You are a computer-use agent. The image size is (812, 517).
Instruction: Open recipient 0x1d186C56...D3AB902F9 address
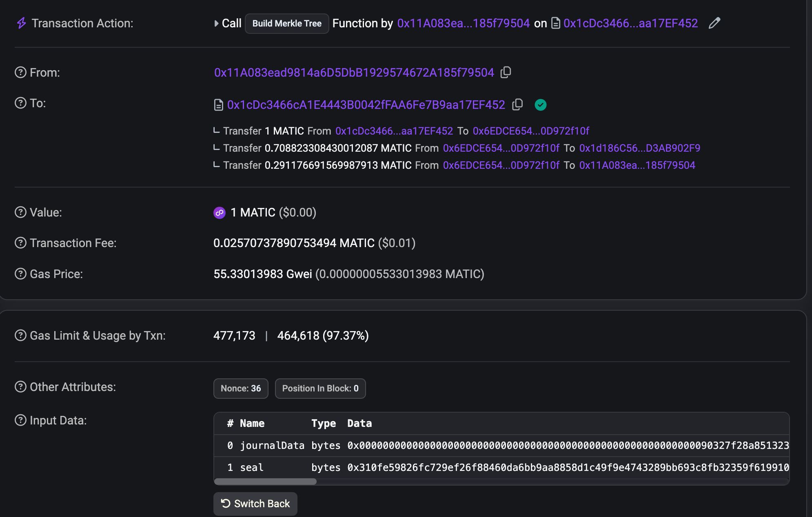point(640,148)
